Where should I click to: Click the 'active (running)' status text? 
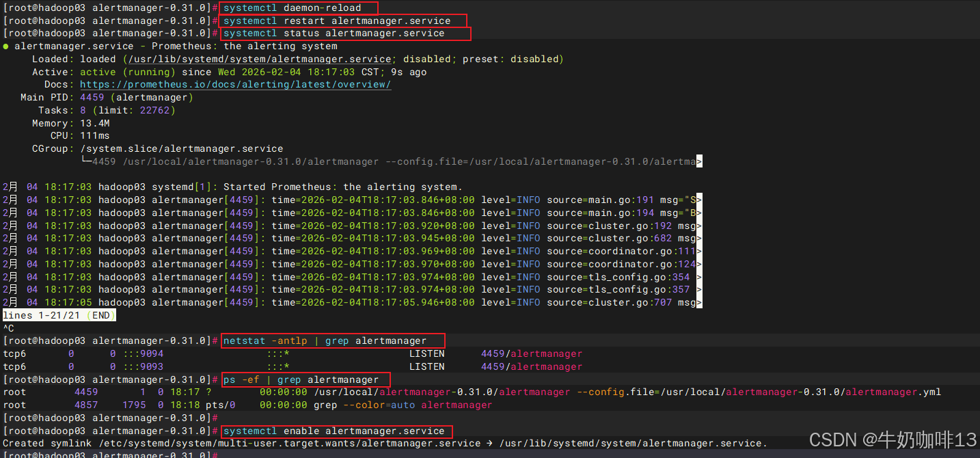point(128,72)
